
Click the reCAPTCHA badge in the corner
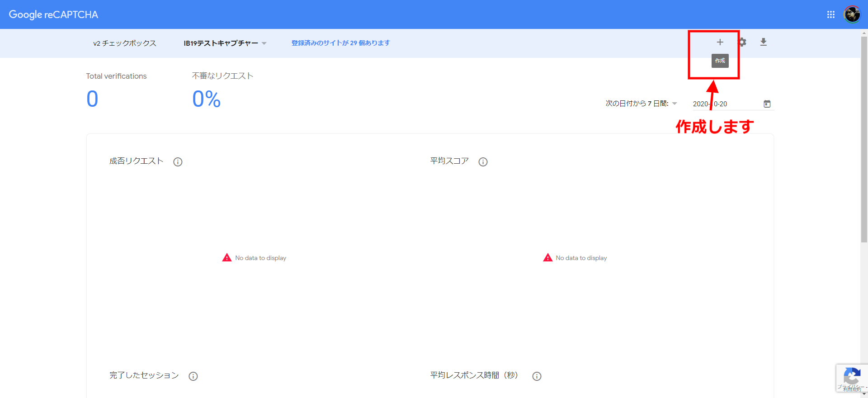click(852, 378)
